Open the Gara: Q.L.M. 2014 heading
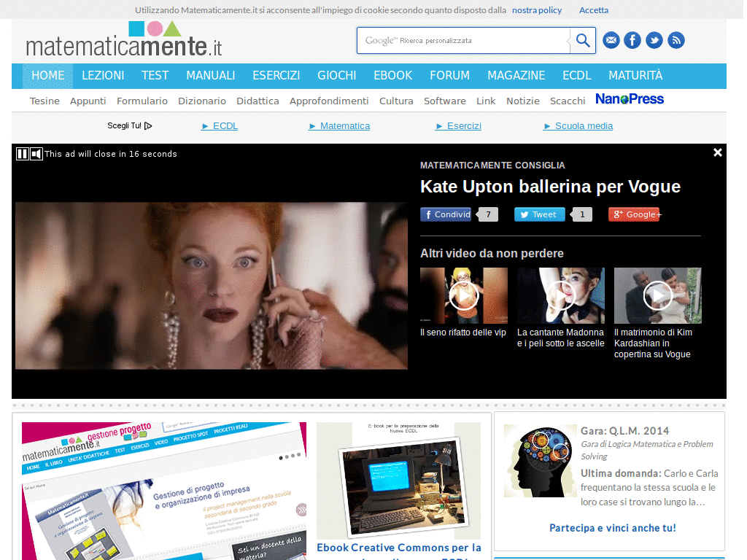747x560 pixels. tap(624, 431)
